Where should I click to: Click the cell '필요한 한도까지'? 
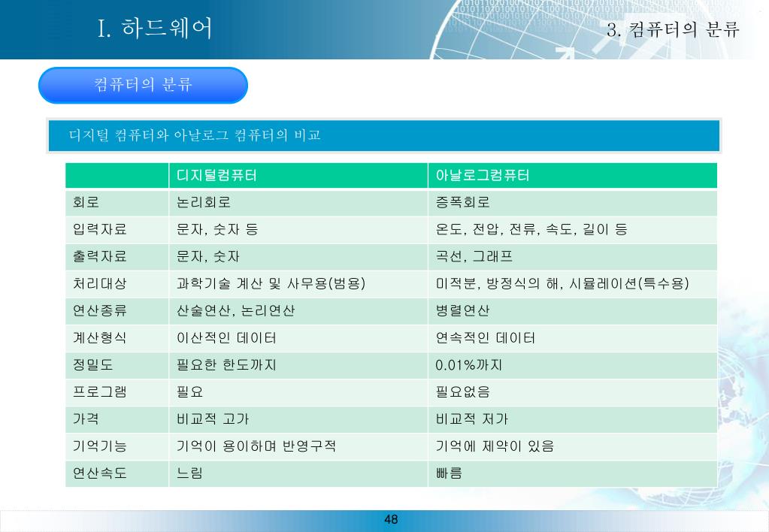(298, 364)
